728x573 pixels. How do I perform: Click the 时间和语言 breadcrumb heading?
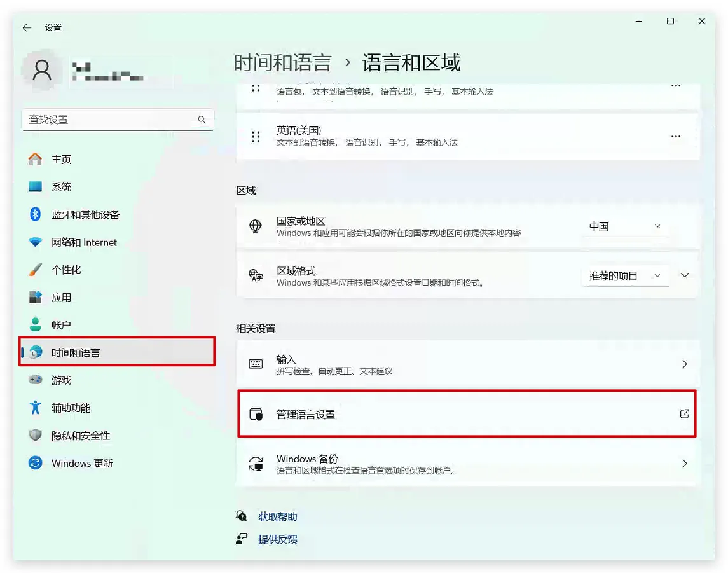[282, 63]
